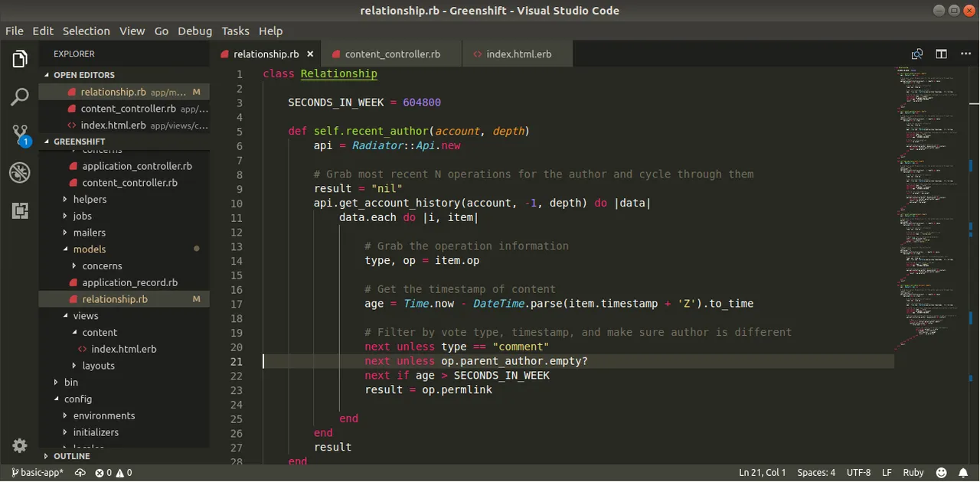Click the SECONDS_IN_WEEK constant on line 3
The height and width of the screenshot is (482, 980).
(336, 103)
